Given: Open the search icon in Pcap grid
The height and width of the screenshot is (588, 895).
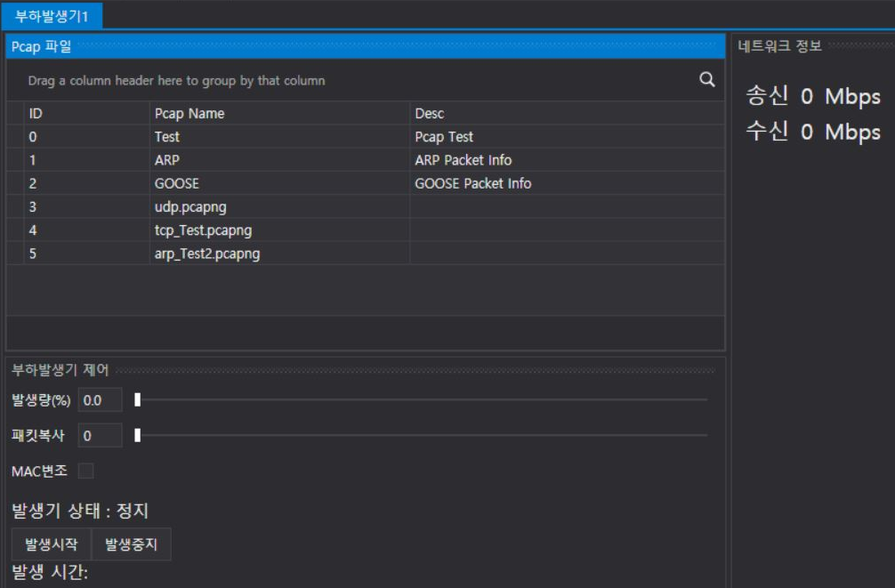Looking at the screenshot, I should click(x=706, y=79).
